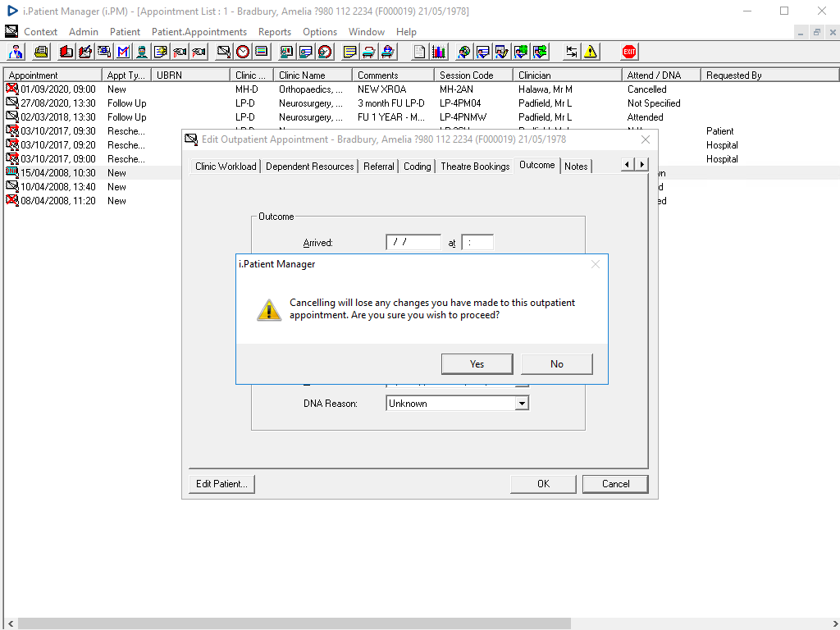Click the Arrived date input field

click(x=413, y=242)
